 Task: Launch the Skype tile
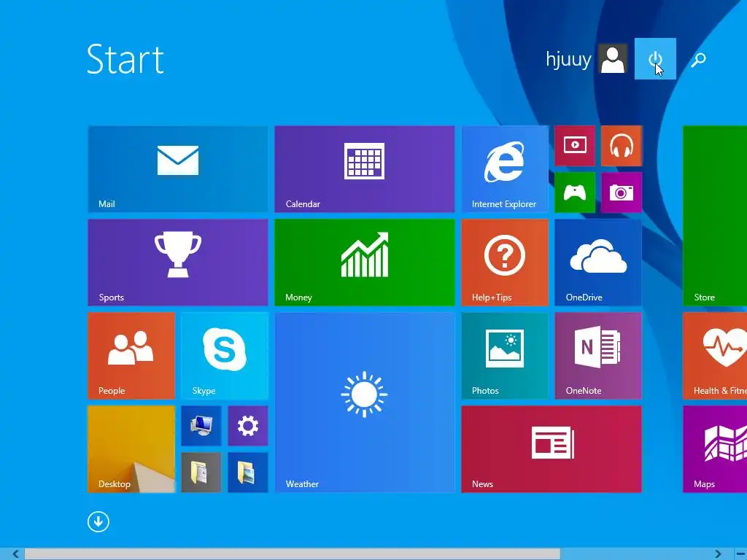[x=225, y=356]
